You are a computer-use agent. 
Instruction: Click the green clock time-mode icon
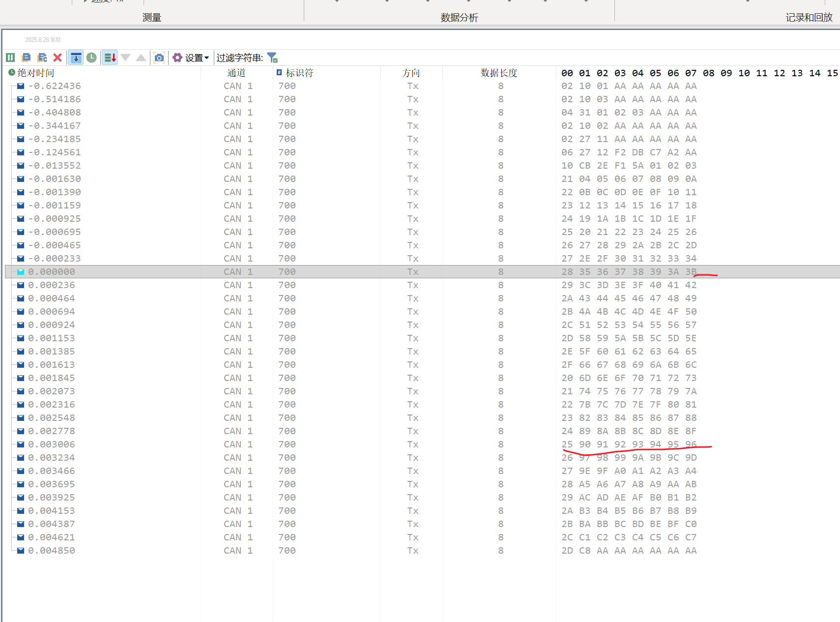click(x=91, y=58)
